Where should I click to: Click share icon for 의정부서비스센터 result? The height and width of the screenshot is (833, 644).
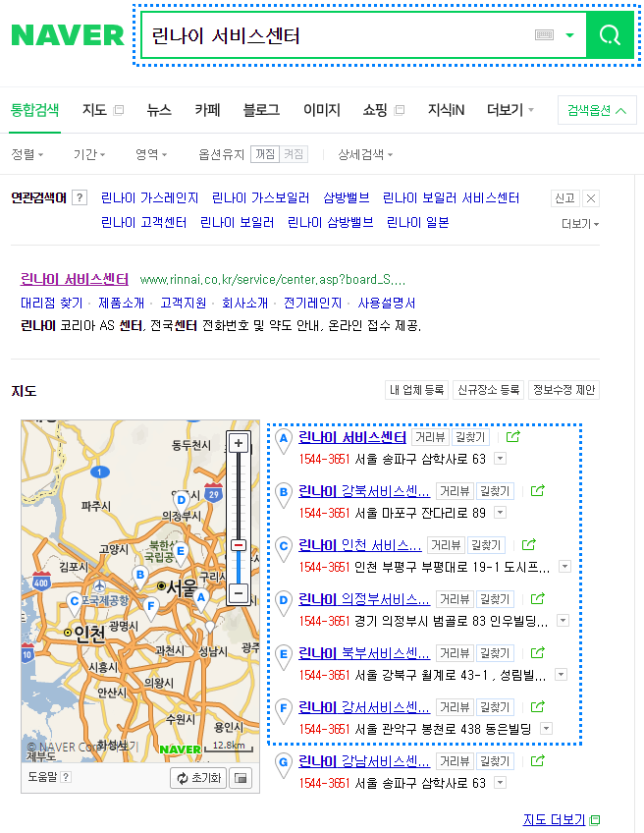pyautogui.click(x=538, y=599)
